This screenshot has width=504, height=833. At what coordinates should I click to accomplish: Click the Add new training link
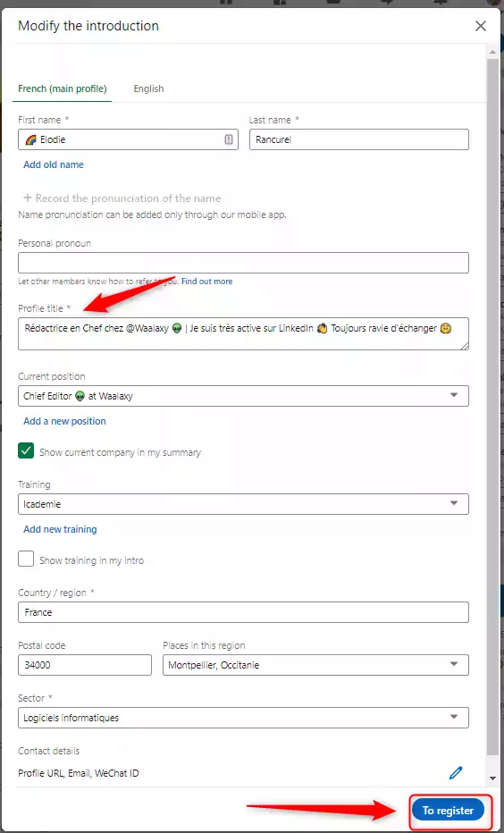click(60, 529)
